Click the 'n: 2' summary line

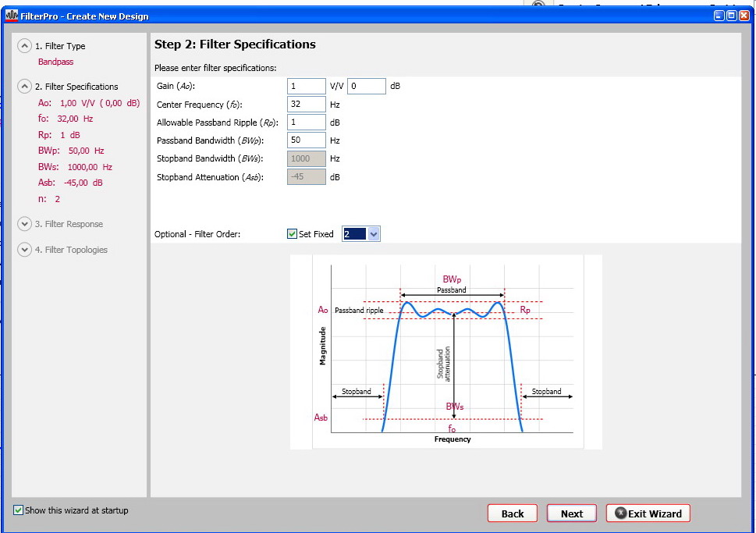[x=49, y=199]
